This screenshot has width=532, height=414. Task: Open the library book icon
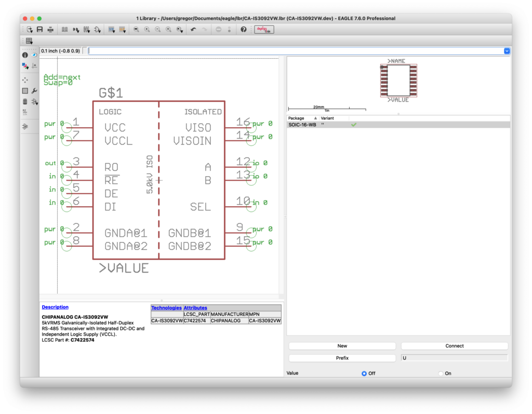64,30
